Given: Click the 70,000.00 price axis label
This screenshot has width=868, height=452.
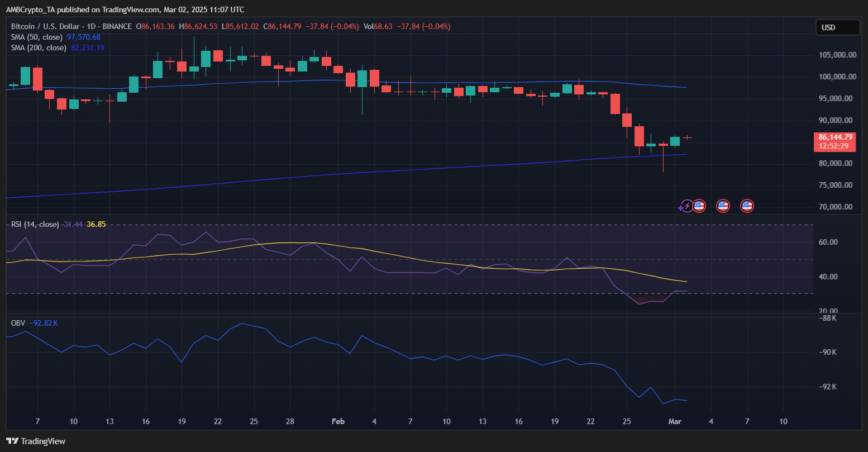Looking at the screenshot, I should [x=837, y=207].
